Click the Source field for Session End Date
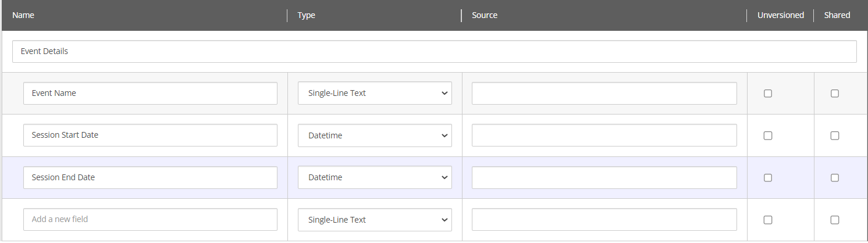 tap(604, 178)
